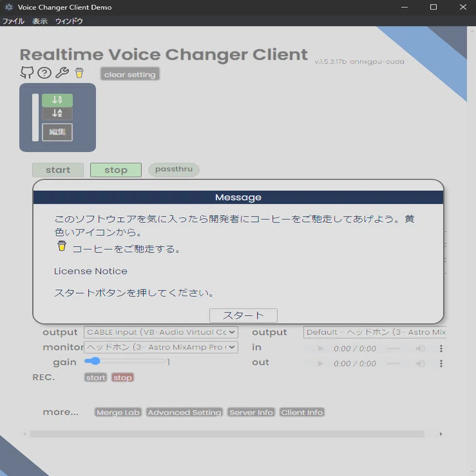
Task: Click the green sort ascending icon button
Action: click(57, 100)
